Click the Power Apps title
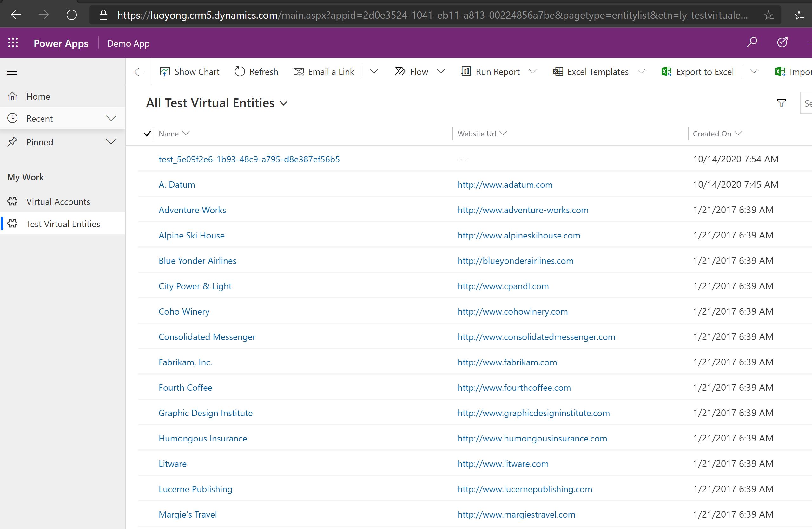812x529 pixels. coord(61,43)
